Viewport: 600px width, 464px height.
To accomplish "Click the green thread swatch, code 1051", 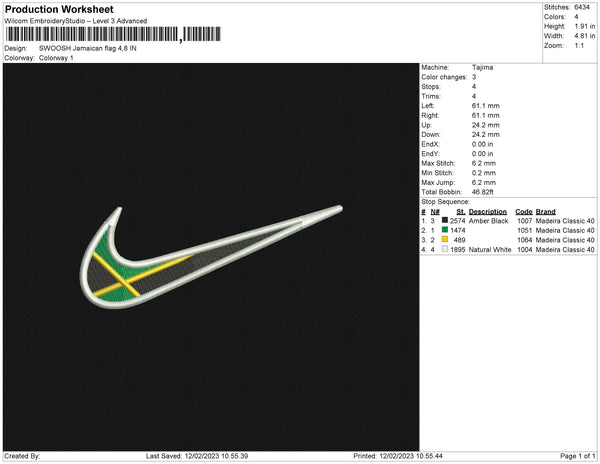I will point(445,230).
